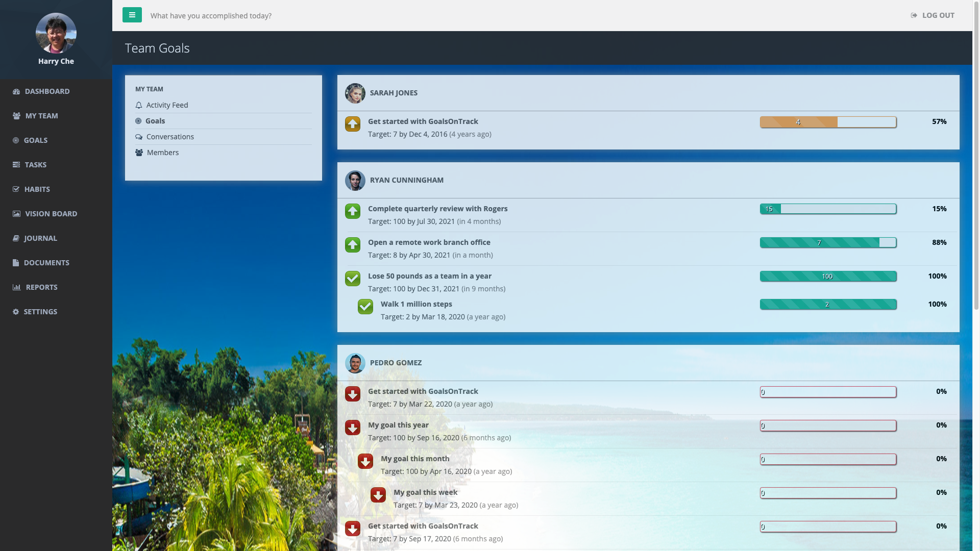This screenshot has width=980, height=551.
Task: Click the Vision Board picture icon
Action: pos(16,214)
